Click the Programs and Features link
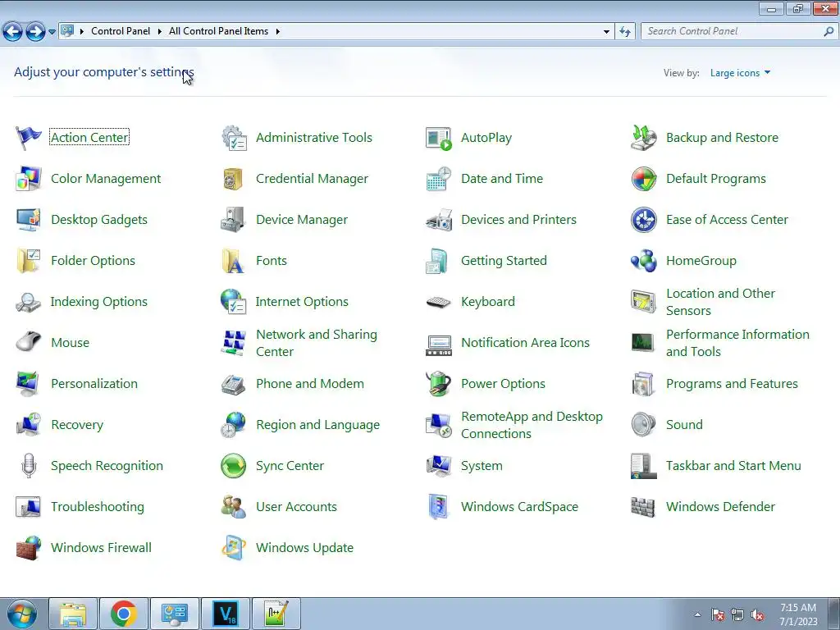This screenshot has height=630, width=840. (x=732, y=384)
